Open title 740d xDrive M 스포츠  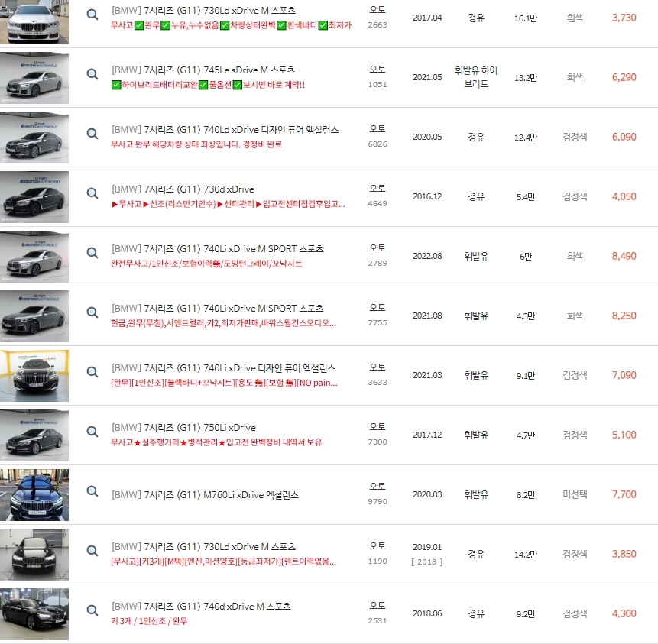tap(201, 607)
